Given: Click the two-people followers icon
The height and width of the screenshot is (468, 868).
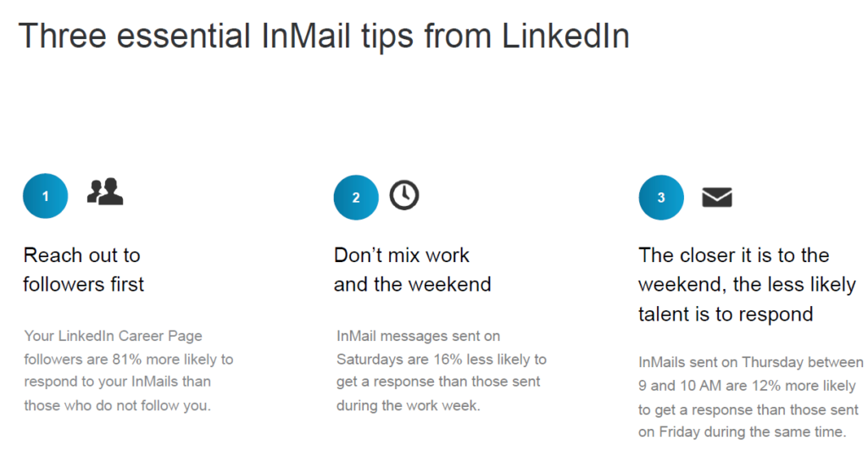Looking at the screenshot, I should click(x=105, y=193).
